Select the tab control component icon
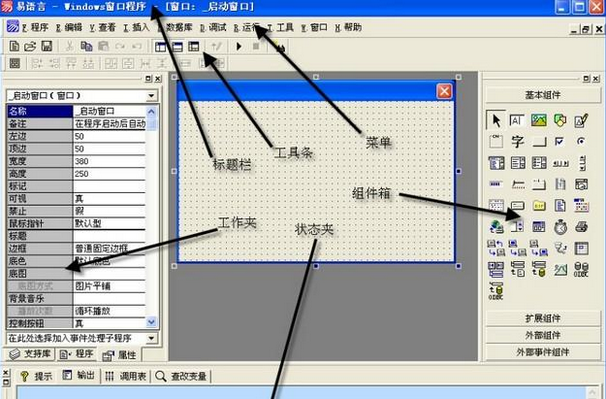606x399 pixels. 539,184
